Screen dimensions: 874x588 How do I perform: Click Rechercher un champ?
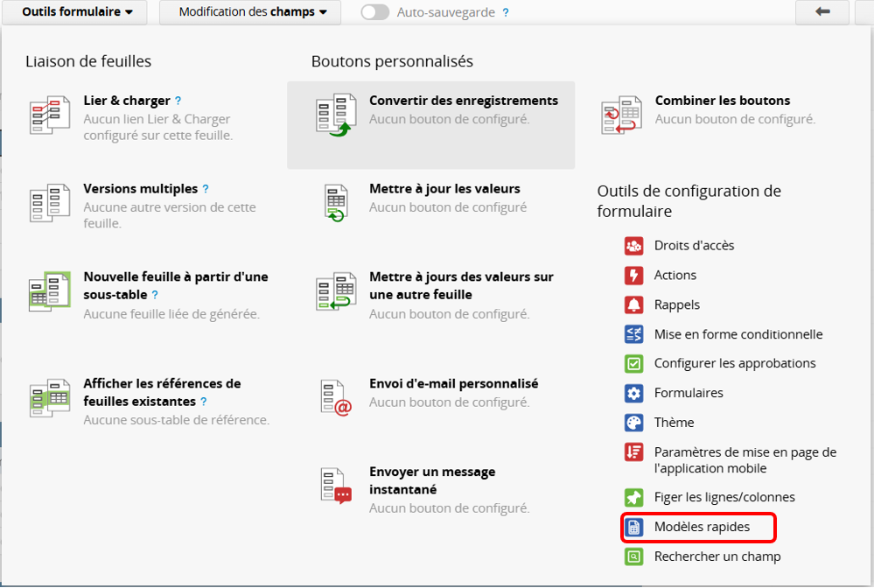pos(717,556)
